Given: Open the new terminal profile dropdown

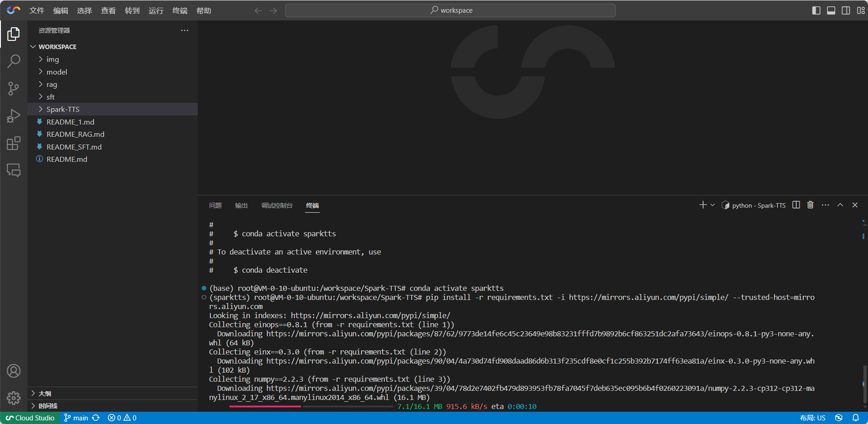Looking at the screenshot, I should (713, 205).
